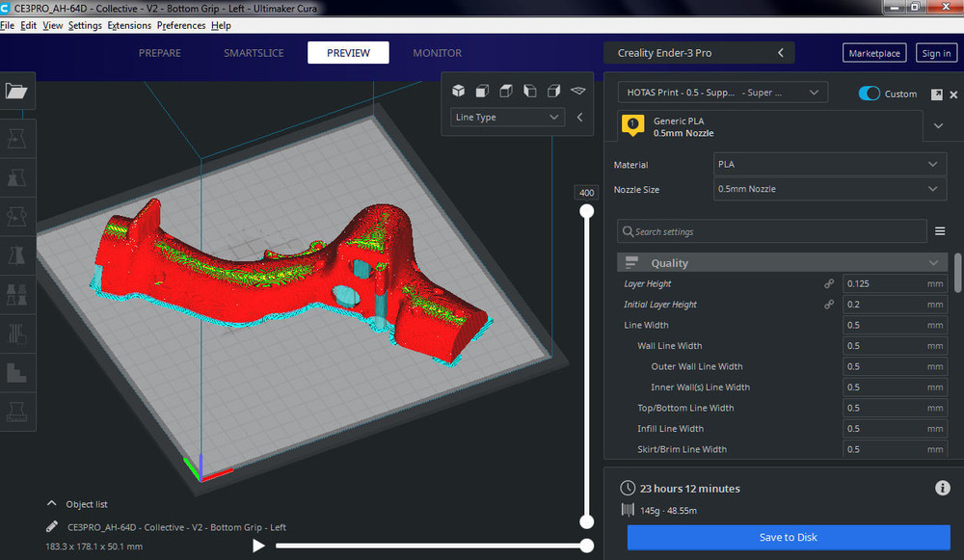Image resolution: width=964 pixels, height=560 pixels.
Task: Click the Save to Disk button
Action: (x=788, y=537)
